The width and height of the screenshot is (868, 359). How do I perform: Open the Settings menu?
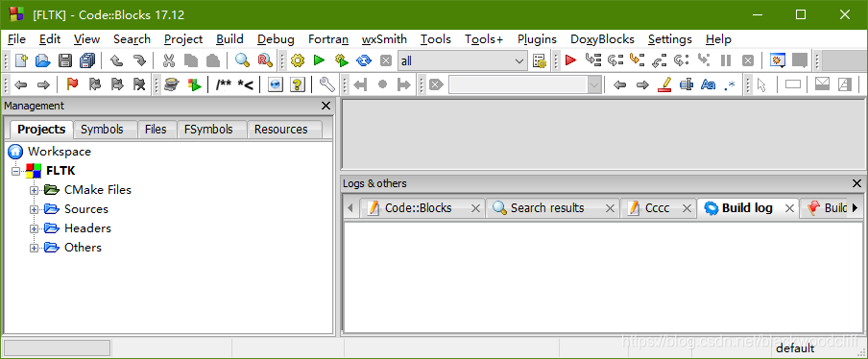(670, 39)
